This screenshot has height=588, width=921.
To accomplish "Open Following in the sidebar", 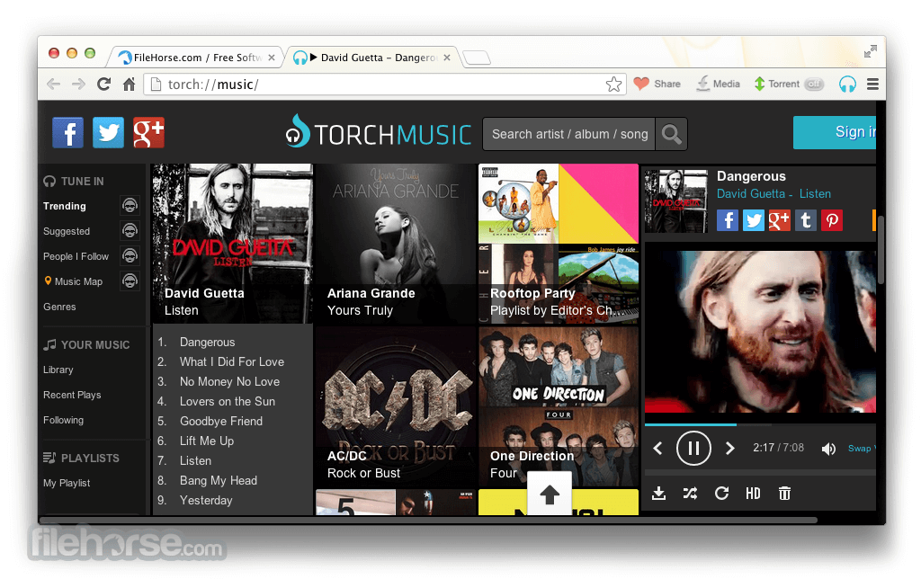I will coord(64,421).
